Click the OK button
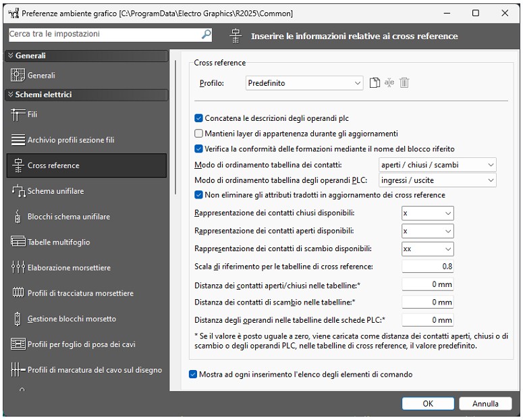Viewport: 523px width, 420px height. click(x=428, y=403)
